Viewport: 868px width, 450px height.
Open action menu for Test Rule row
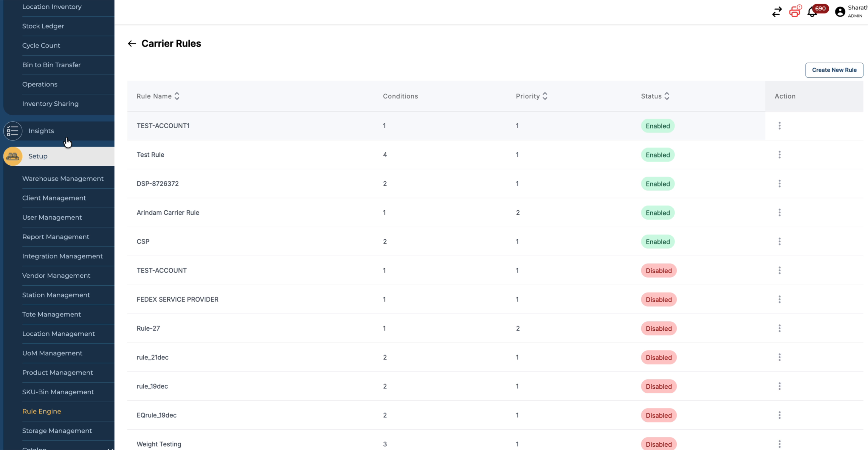[779, 155]
